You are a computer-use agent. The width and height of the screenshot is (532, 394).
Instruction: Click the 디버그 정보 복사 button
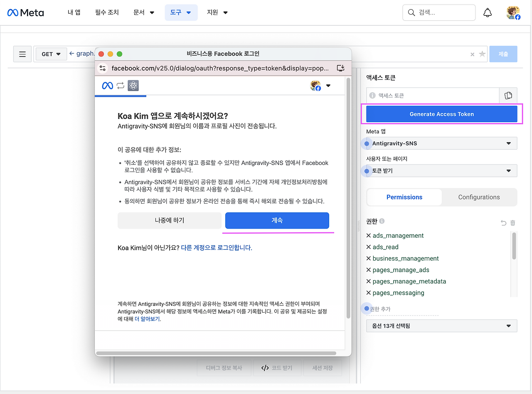click(x=224, y=368)
